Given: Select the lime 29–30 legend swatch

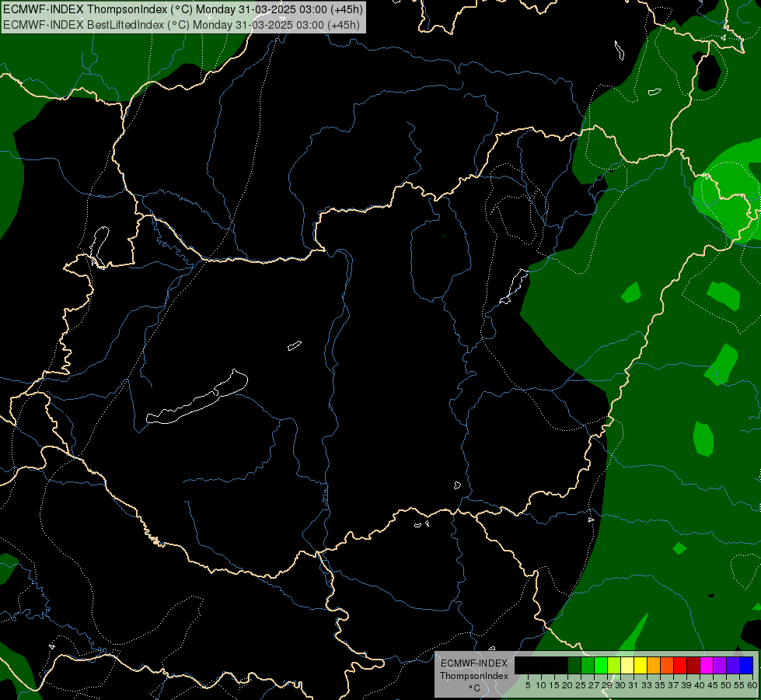Looking at the screenshot, I should [614, 665].
